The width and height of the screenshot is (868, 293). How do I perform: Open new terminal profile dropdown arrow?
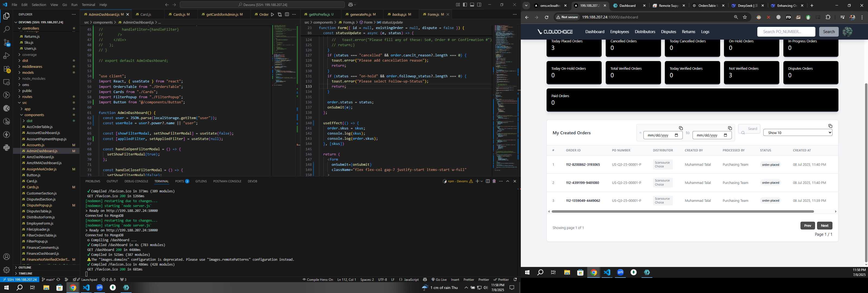click(481, 181)
